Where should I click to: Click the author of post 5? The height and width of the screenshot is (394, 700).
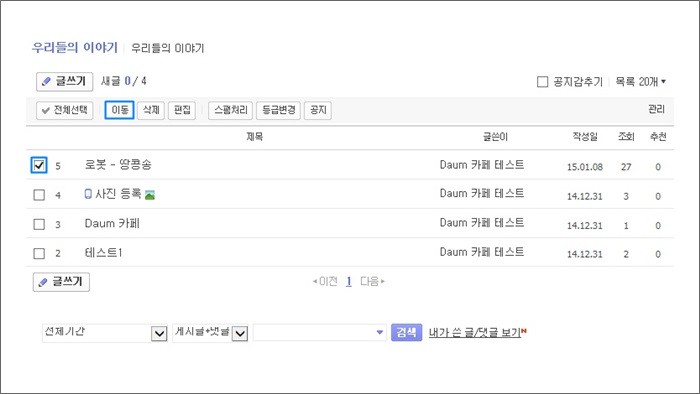482,165
